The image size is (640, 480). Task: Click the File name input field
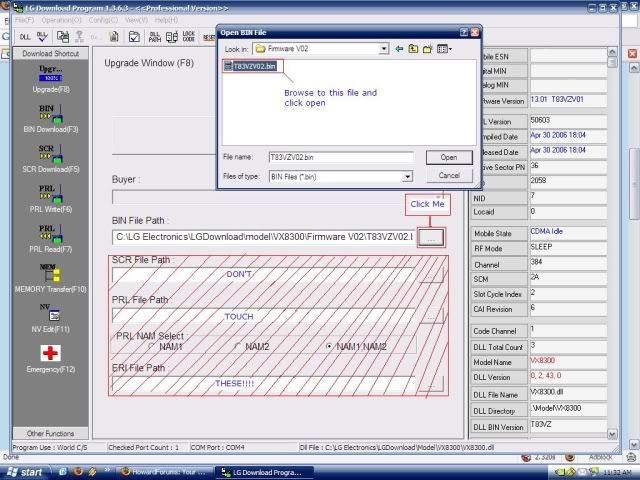341,157
